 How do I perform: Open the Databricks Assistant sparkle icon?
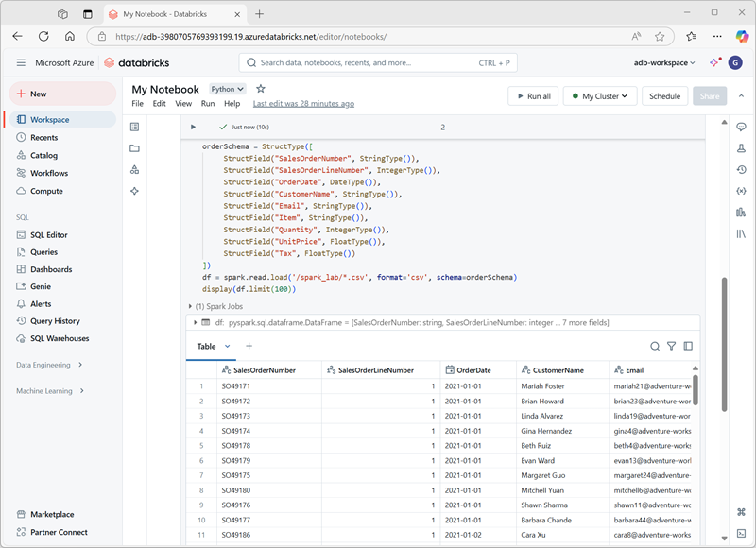pyautogui.click(x=134, y=190)
